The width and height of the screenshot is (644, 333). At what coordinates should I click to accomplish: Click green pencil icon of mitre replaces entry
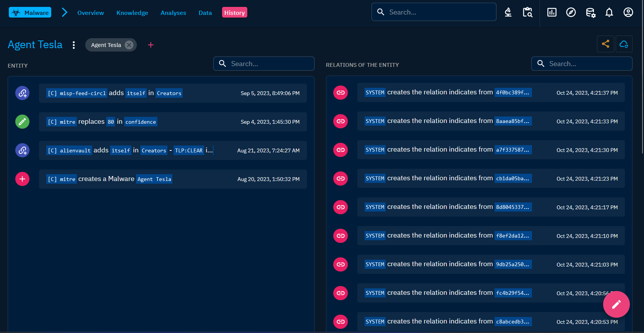23,121
